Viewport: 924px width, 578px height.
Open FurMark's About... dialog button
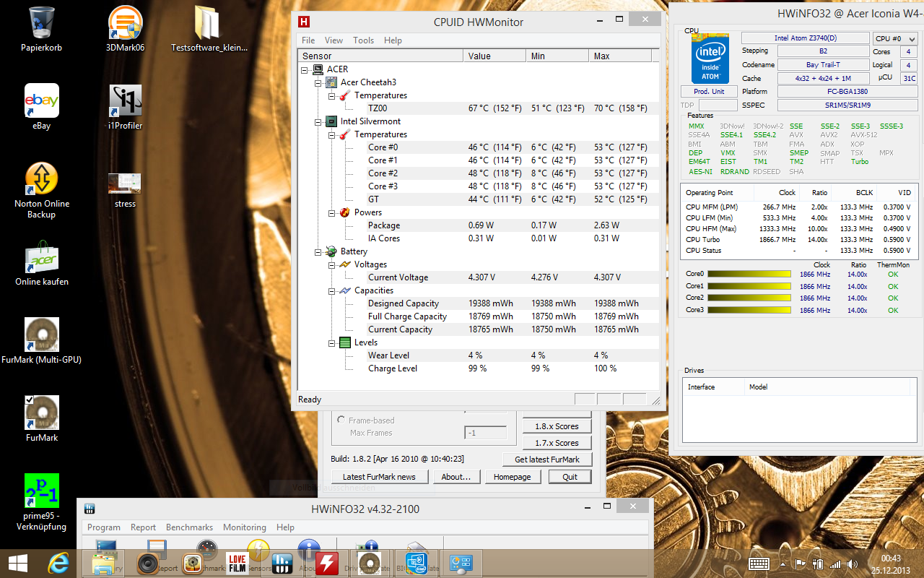pyautogui.click(x=456, y=477)
